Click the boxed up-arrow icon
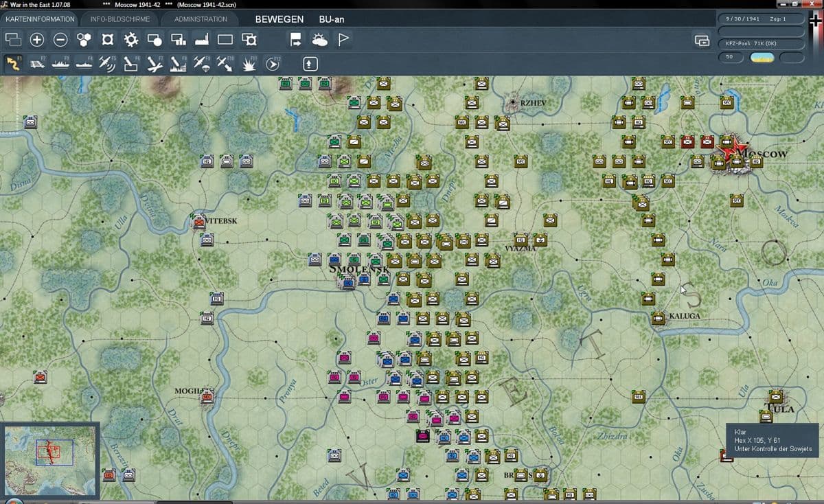The height and width of the screenshot is (504, 824). pyautogui.click(x=310, y=63)
